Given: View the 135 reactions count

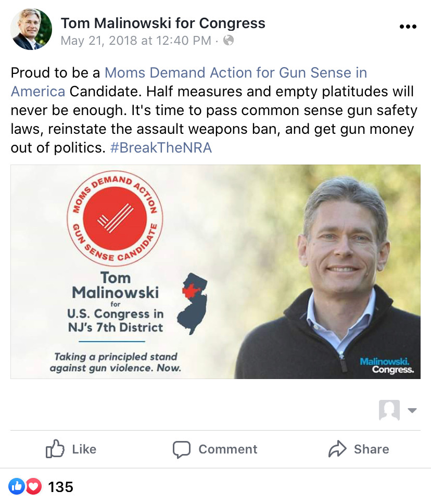Looking at the screenshot, I should click(60, 487).
